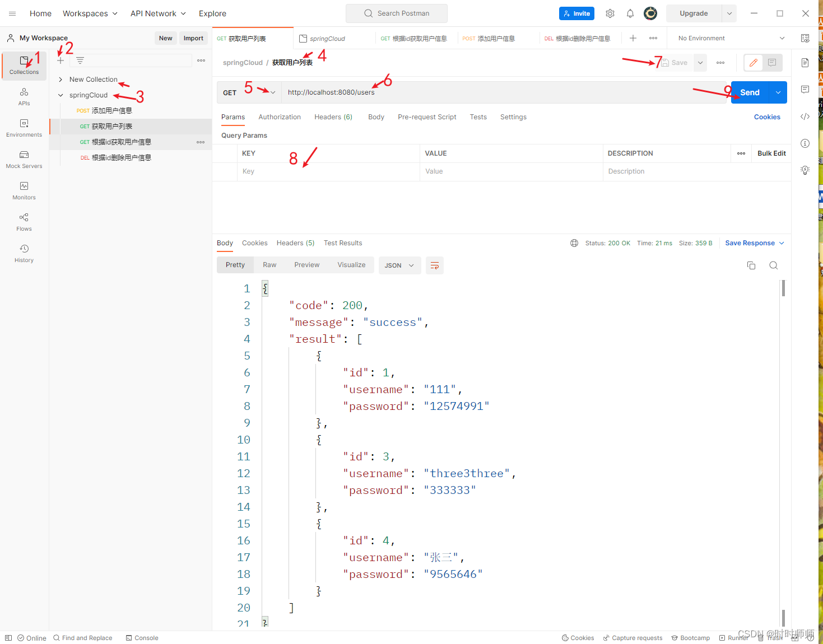Open the Send button dropdown arrow
The image size is (823, 644).
pos(778,92)
